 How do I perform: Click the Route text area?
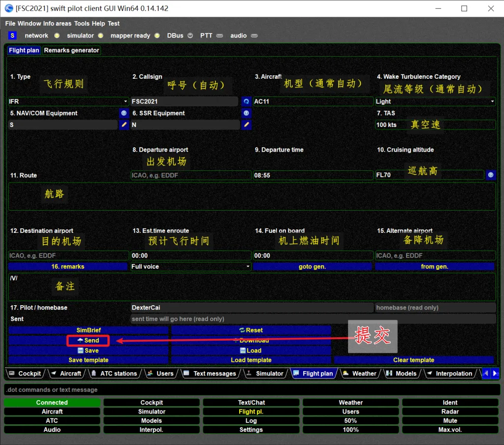252,196
